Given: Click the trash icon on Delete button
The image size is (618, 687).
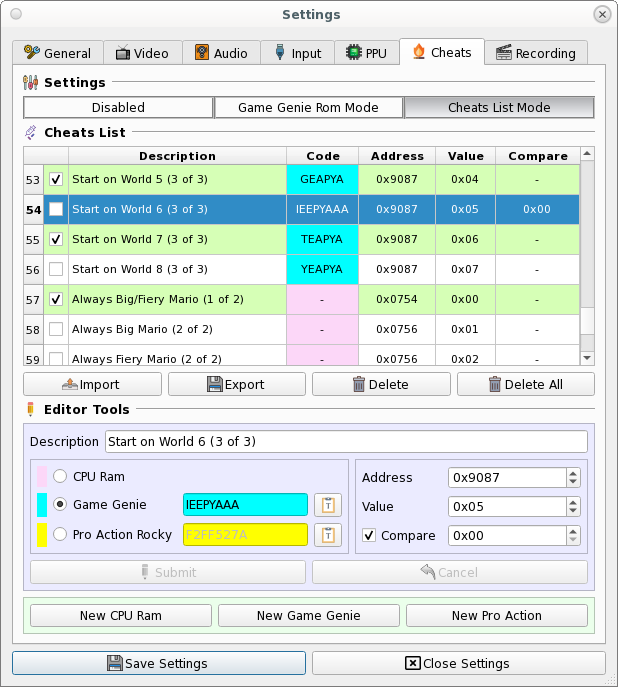Looking at the screenshot, I should pyautogui.click(x=359, y=384).
